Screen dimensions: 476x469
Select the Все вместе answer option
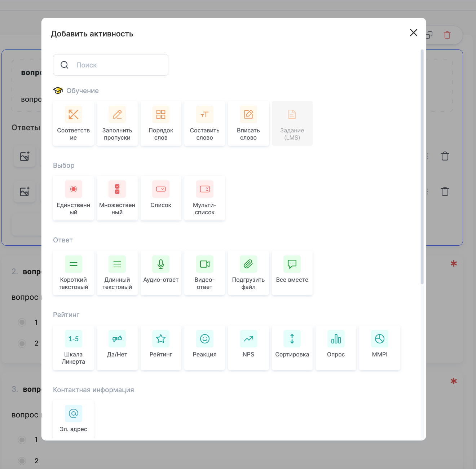[292, 273]
